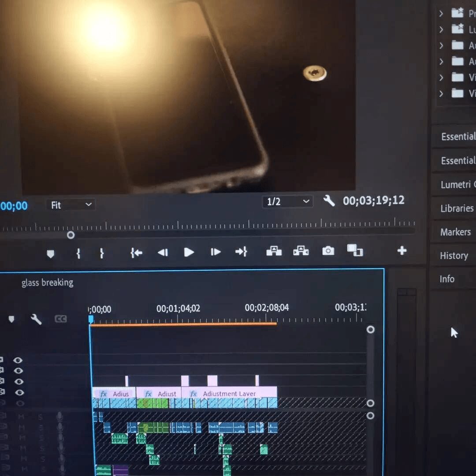Expand the first effects folder chevron
The width and height of the screenshot is (476, 476).
coord(441,14)
